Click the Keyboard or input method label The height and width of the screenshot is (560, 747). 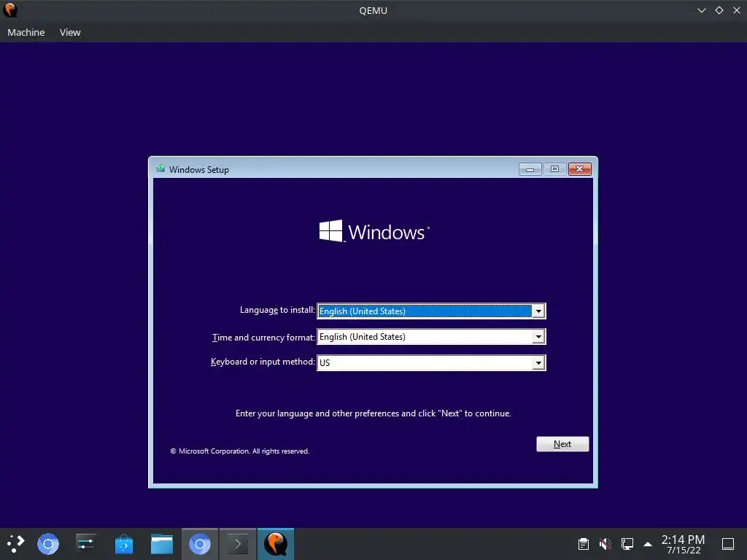tap(263, 362)
